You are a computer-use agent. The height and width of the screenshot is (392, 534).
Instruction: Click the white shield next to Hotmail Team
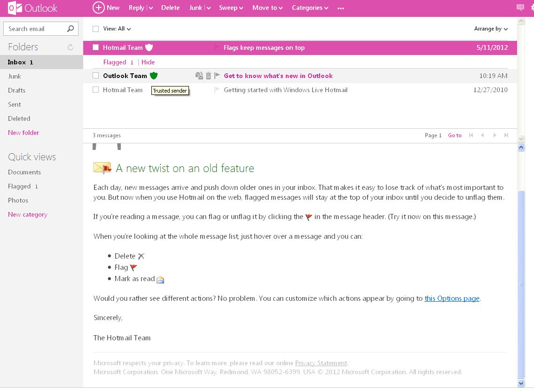[149, 47]
